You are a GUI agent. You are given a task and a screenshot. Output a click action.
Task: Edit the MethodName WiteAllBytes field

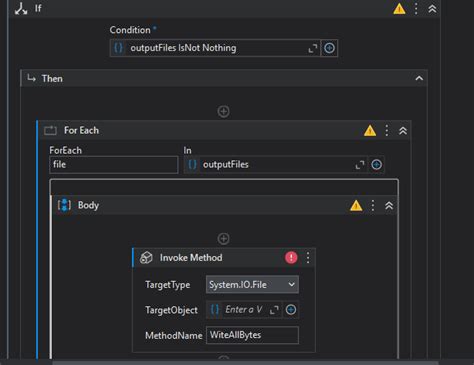[252, 335]
